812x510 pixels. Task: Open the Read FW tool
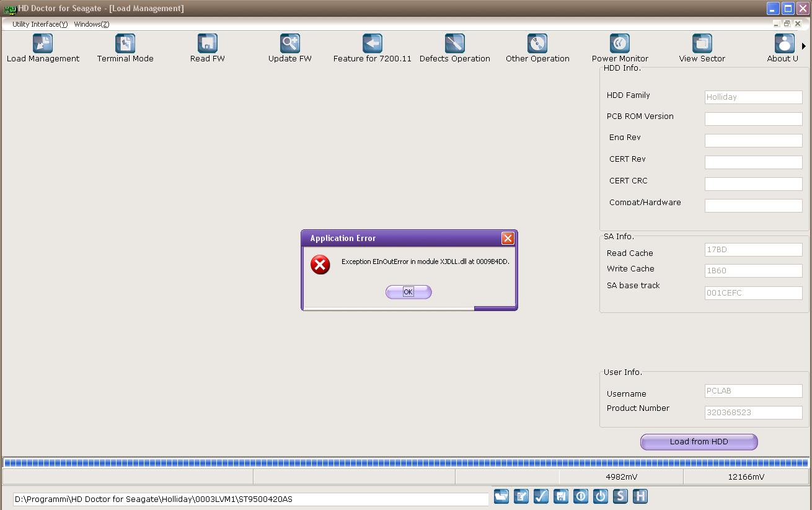208,48
